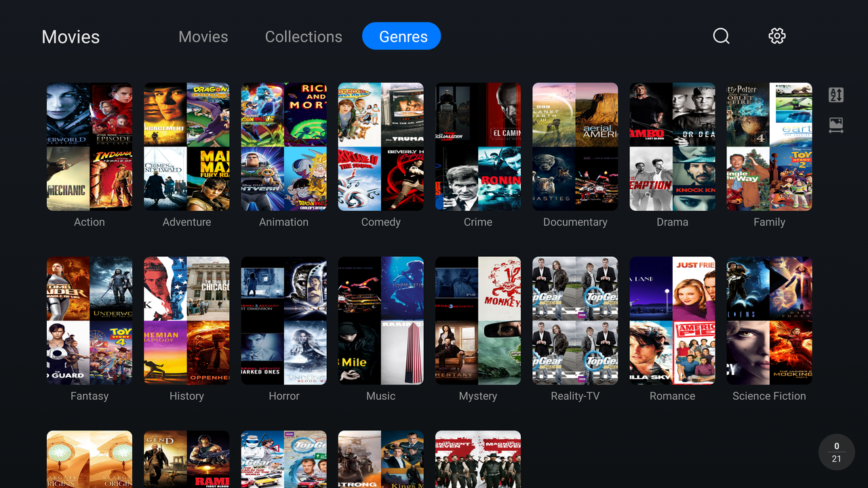Switch to the Movies tab

203,37
